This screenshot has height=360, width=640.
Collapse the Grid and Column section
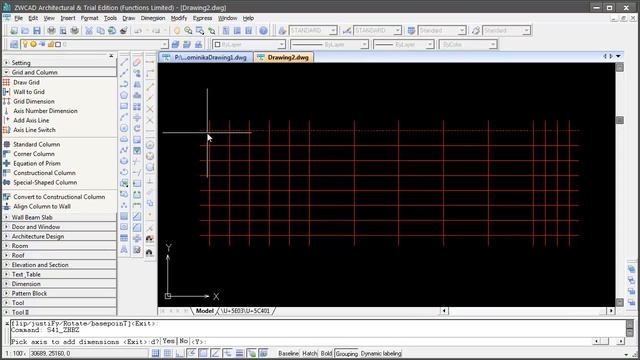click(x=7, y=72)
